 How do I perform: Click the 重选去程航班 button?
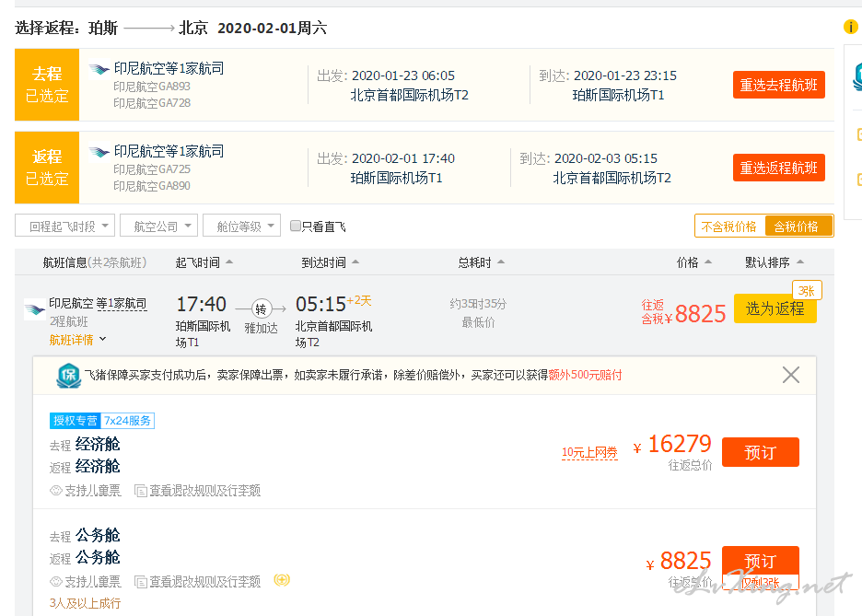(778, 85)
